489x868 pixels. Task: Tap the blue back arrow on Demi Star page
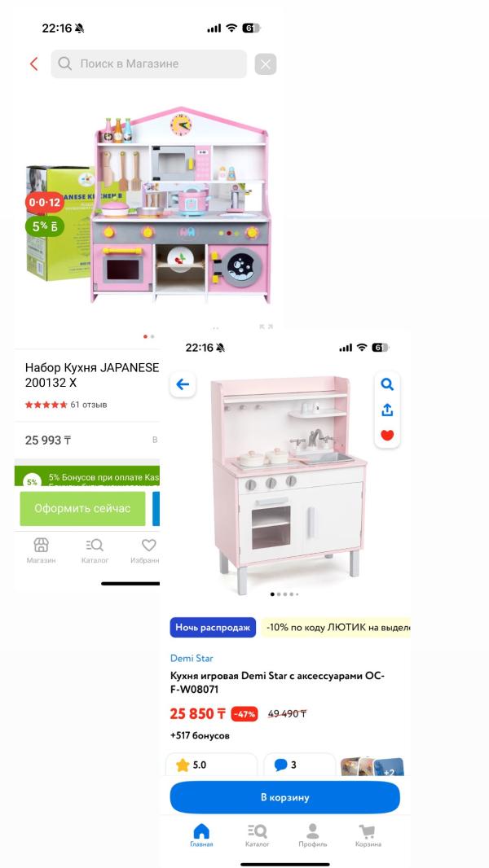183,384
